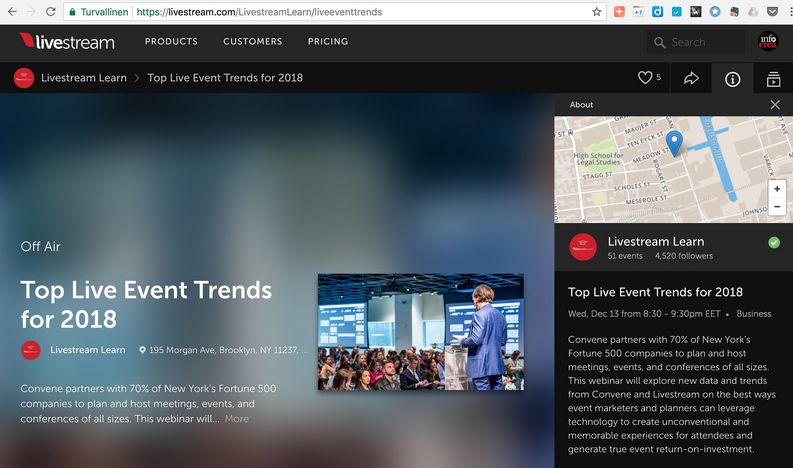The image size is (793, 468).
Task: Click the About panel heading
Action: pyautogui.click(x=581, y=105)
